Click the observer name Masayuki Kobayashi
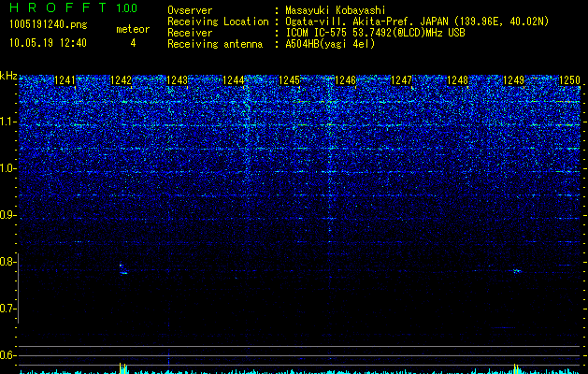Viewport: 588px width, 374px height. pos(336,10)
